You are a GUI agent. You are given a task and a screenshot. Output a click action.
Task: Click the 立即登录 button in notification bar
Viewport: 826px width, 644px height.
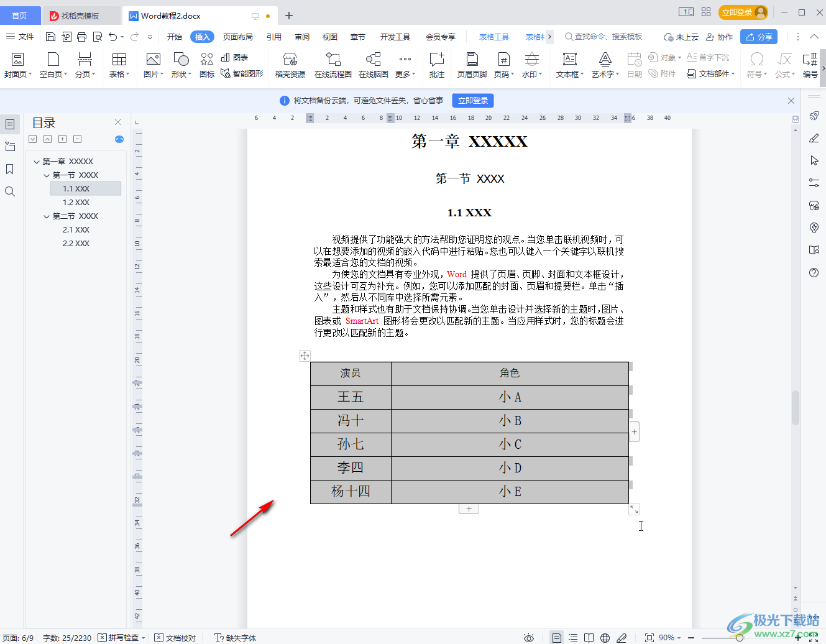[473, 100]
